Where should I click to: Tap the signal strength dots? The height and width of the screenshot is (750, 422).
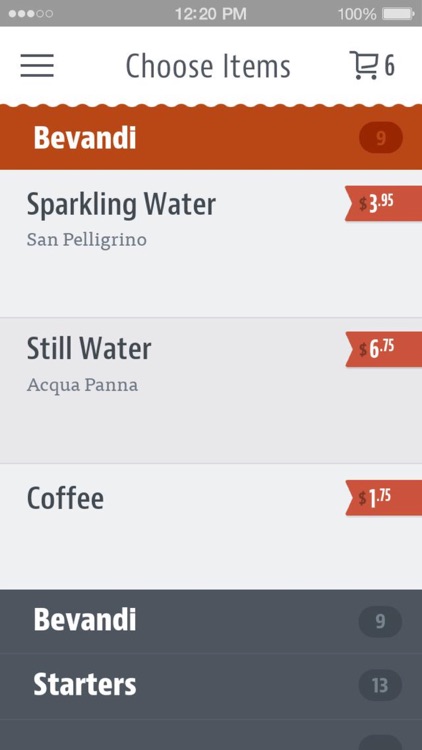pyautogui.click(x=31, y=14)
